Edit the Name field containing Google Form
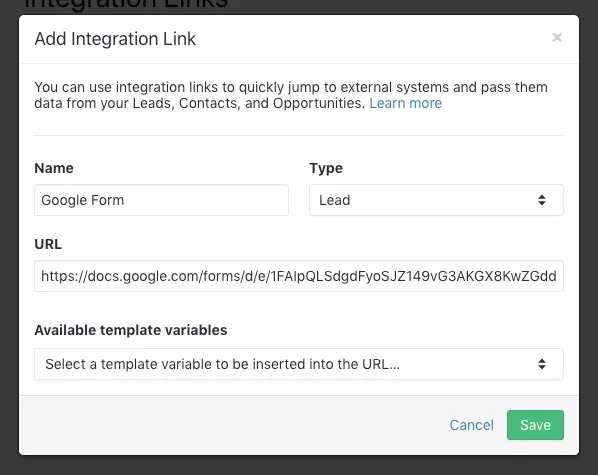The height and width of the screenshot is (475, 598). tap(161, 200)
